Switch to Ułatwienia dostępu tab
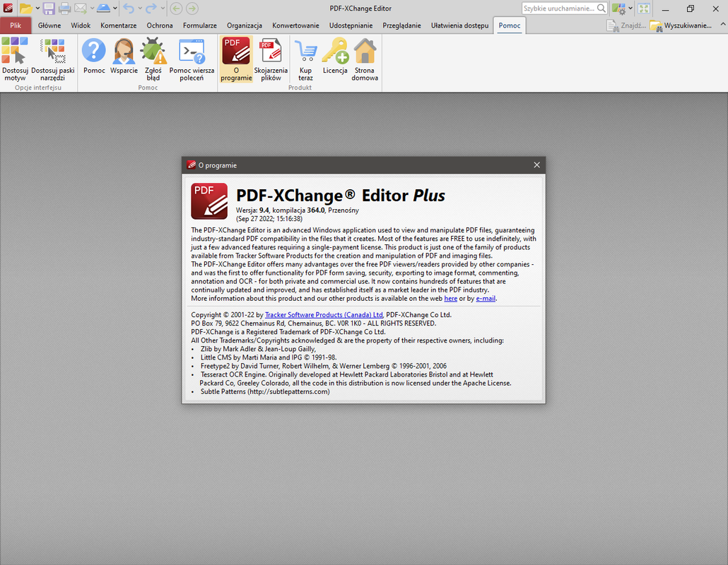 point(459,25)
